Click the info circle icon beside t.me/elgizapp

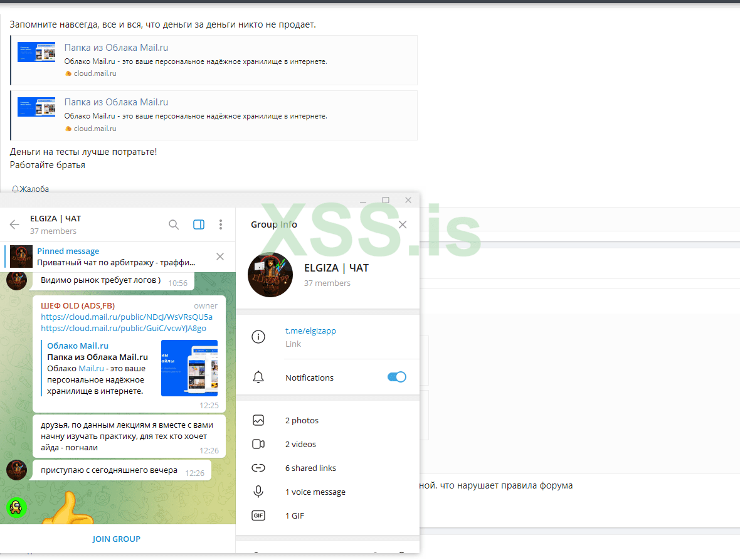(258, 337)
